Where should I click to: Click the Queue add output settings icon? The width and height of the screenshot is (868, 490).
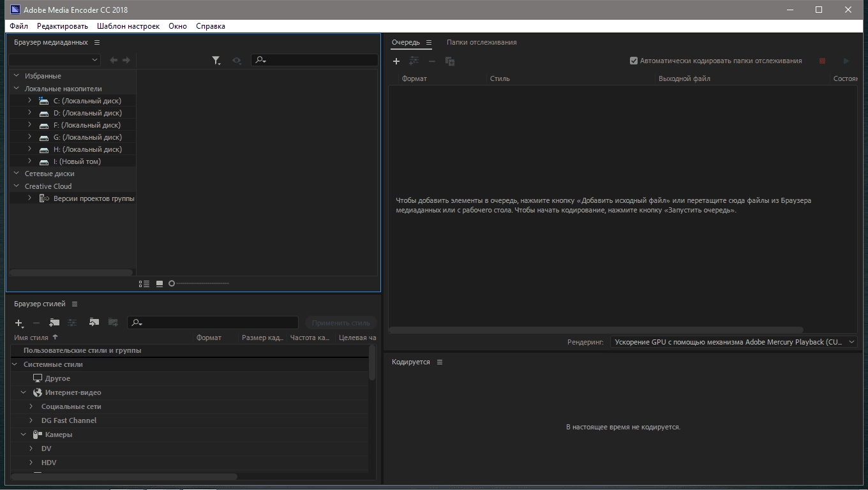coord(414,61)
